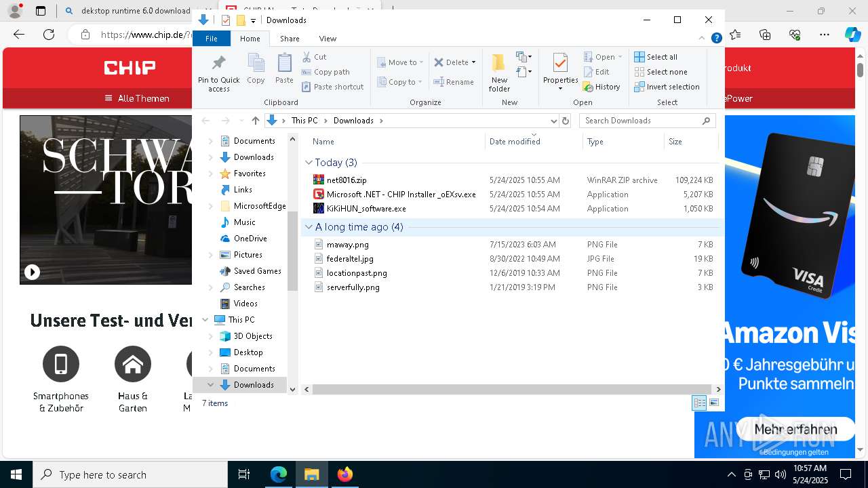The height and width of the screenshot is (488, 868).
Task: Sort by Date modified column
Action: click(515, 142)
